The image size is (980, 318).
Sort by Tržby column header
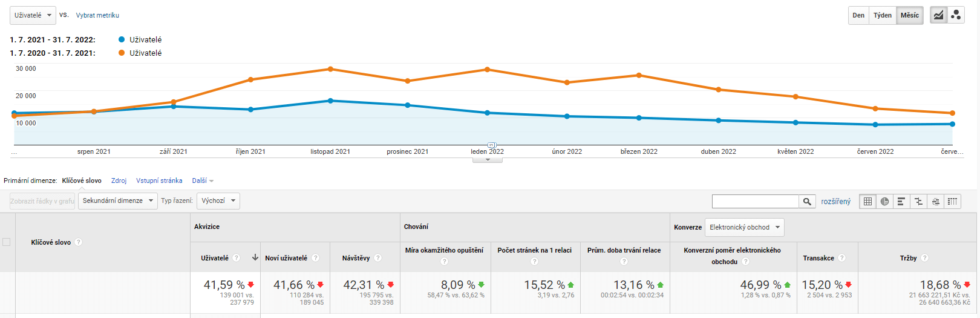pos(908,258)
